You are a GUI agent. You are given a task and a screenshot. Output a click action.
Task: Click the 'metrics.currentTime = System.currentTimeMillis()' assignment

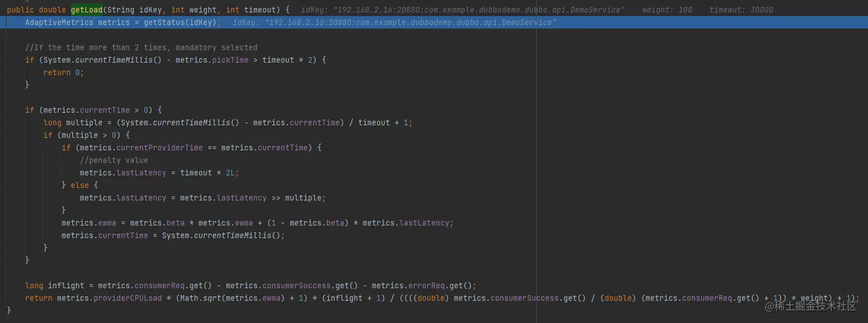tap(173, 236)
